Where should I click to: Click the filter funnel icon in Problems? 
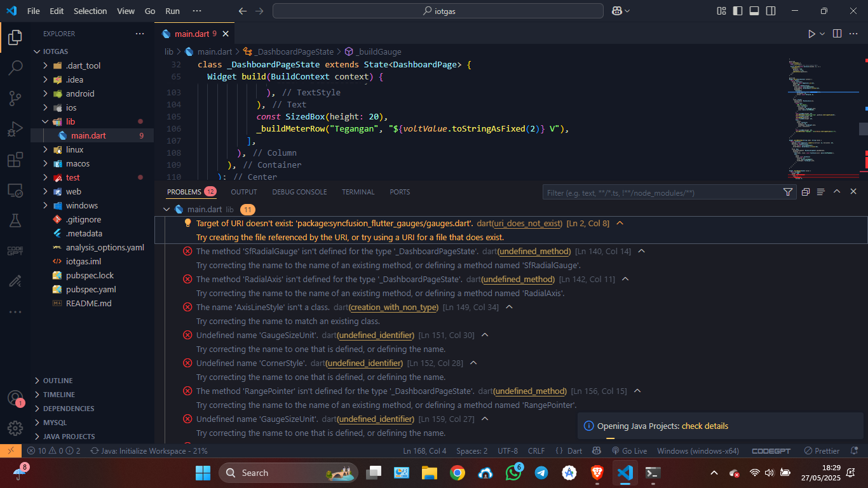(x=788, y=192)
